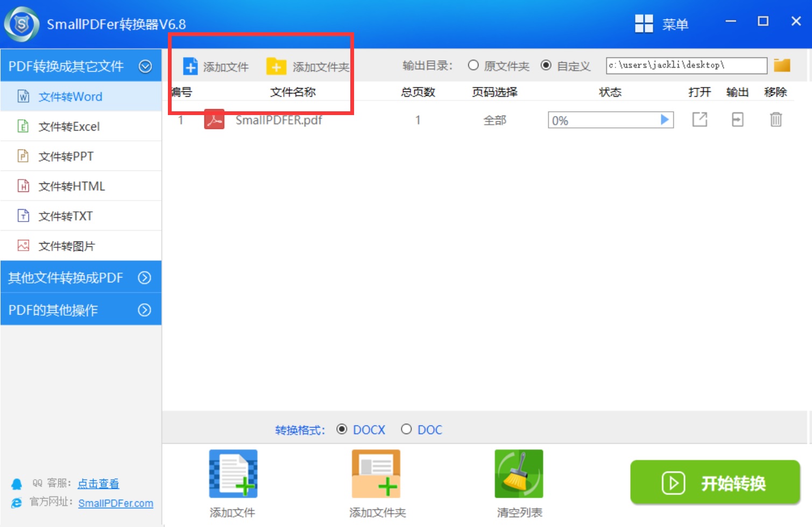Start conversion with blue play arrow
Image resolution: width=812 pixels, height=527 pixels.
665,119
